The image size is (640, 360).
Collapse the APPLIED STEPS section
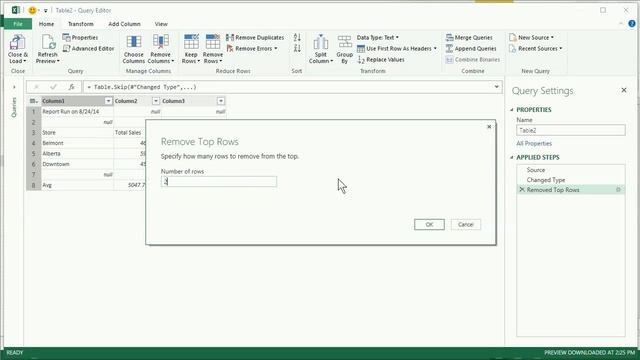[512, 157]
